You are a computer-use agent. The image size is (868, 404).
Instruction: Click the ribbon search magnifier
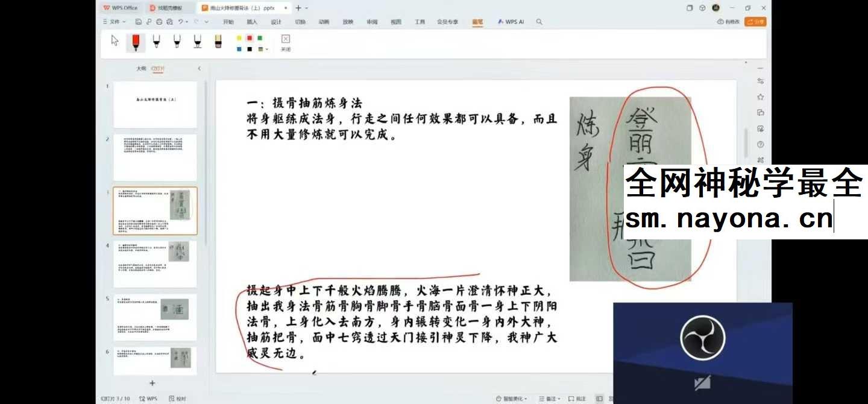tap(539, 22)
